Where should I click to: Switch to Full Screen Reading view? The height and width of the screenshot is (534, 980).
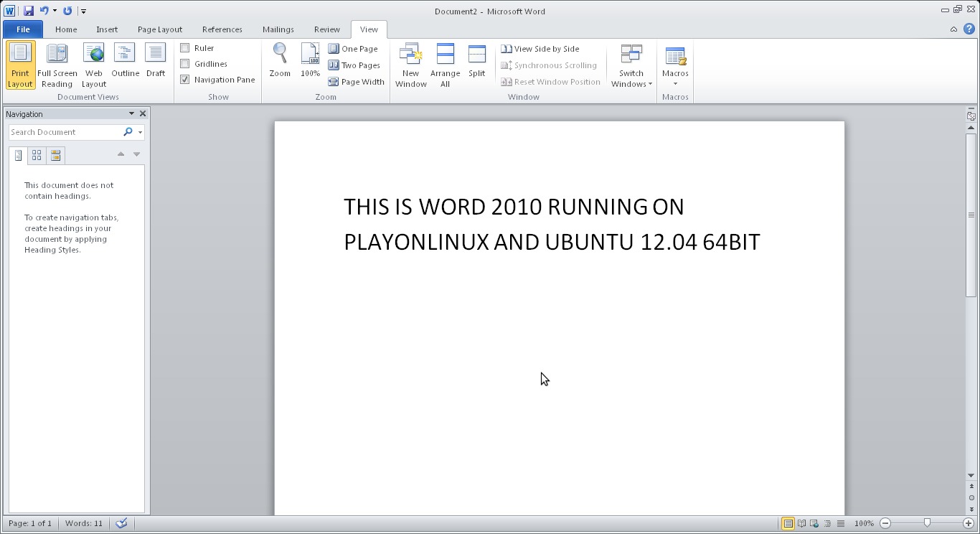tap(57, 65)
